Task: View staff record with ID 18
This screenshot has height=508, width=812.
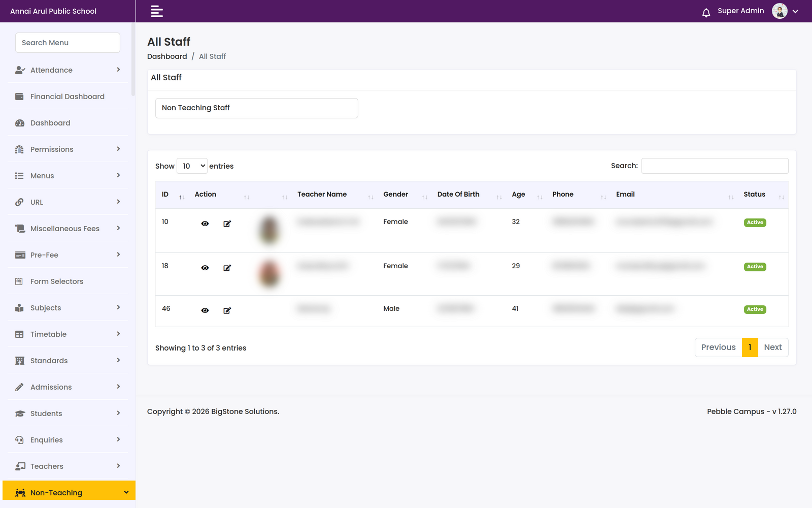Action: pyautogui.click(x=205, y=268)
